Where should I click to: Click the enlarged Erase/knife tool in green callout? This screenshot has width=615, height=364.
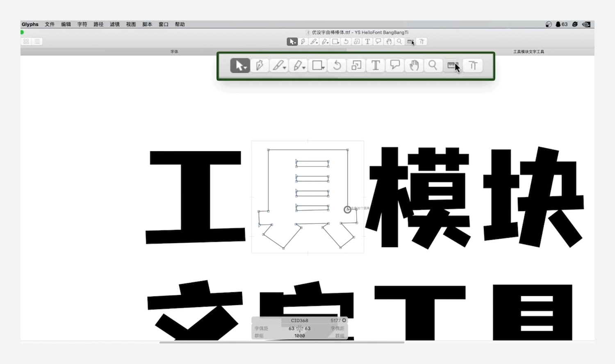[279, 66]
